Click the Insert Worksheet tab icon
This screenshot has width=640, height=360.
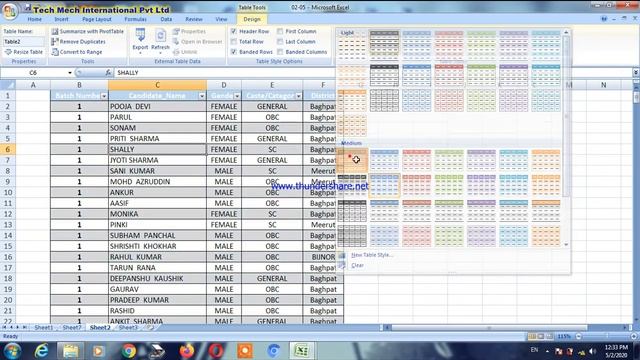pyautogui.click(x=150, y=327)
